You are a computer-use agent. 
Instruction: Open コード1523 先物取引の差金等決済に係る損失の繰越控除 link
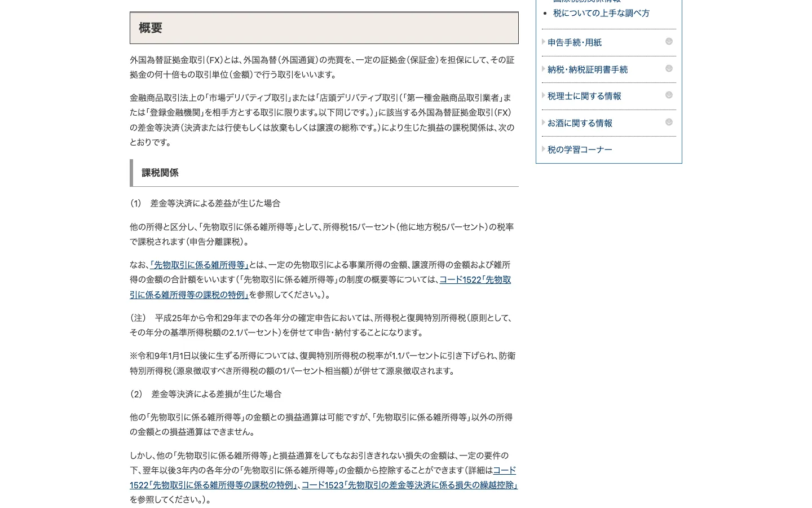(409, 485)
